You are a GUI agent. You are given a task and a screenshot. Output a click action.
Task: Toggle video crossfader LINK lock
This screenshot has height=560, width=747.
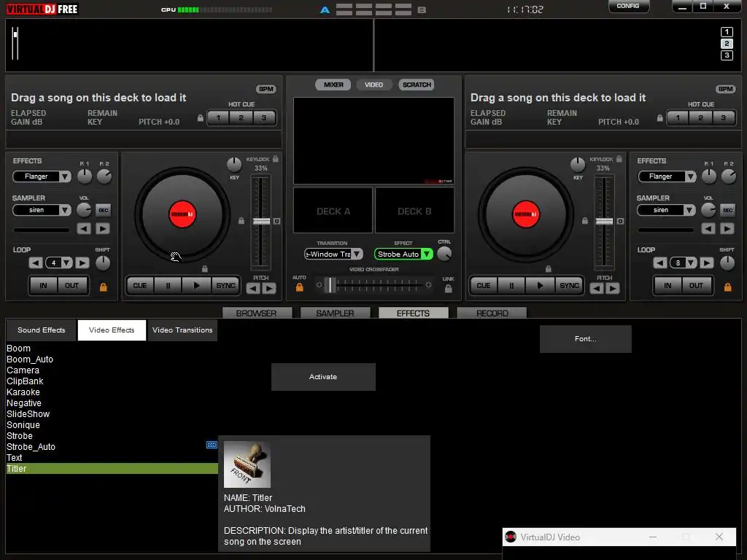coord(449,289)
